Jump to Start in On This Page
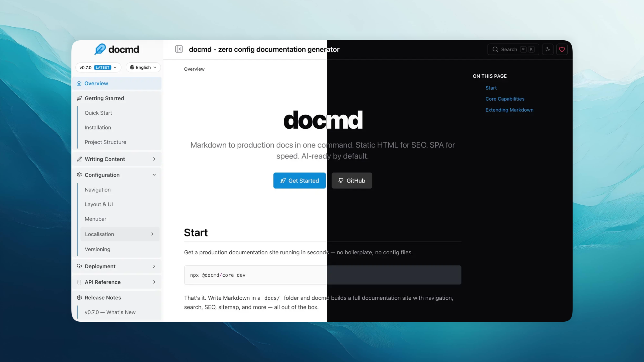This screenshot has height=362, width=644. [491, 88]
